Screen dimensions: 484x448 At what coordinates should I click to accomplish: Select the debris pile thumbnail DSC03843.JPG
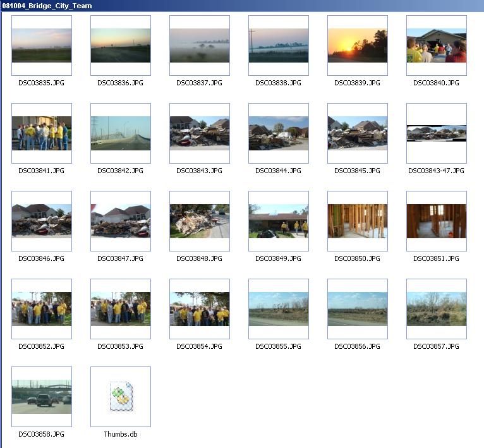point(200,133)
